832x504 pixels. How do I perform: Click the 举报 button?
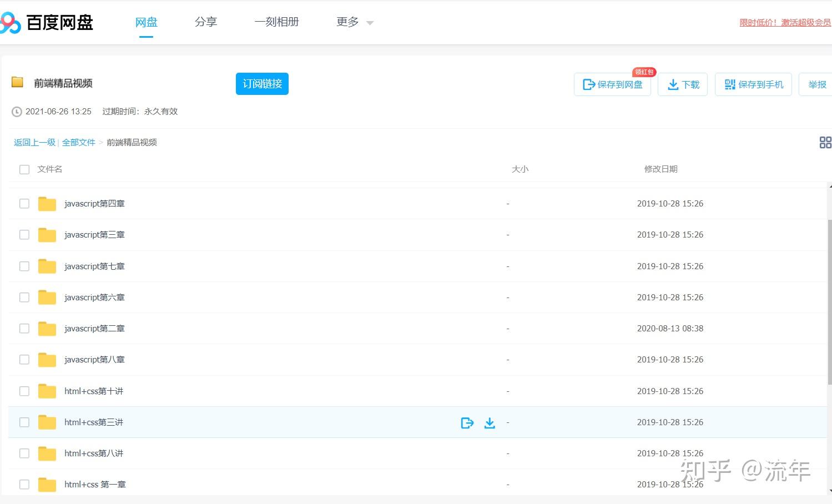click(816, 84)
